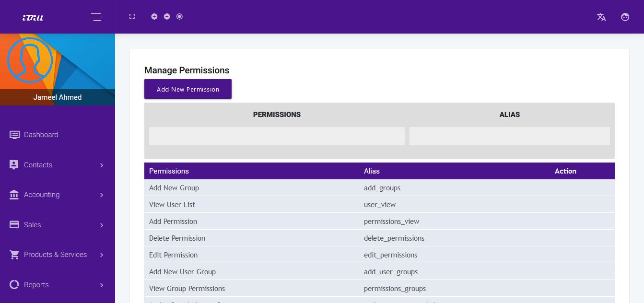Click the fullscreen icon in top bar

click(132, 16)
